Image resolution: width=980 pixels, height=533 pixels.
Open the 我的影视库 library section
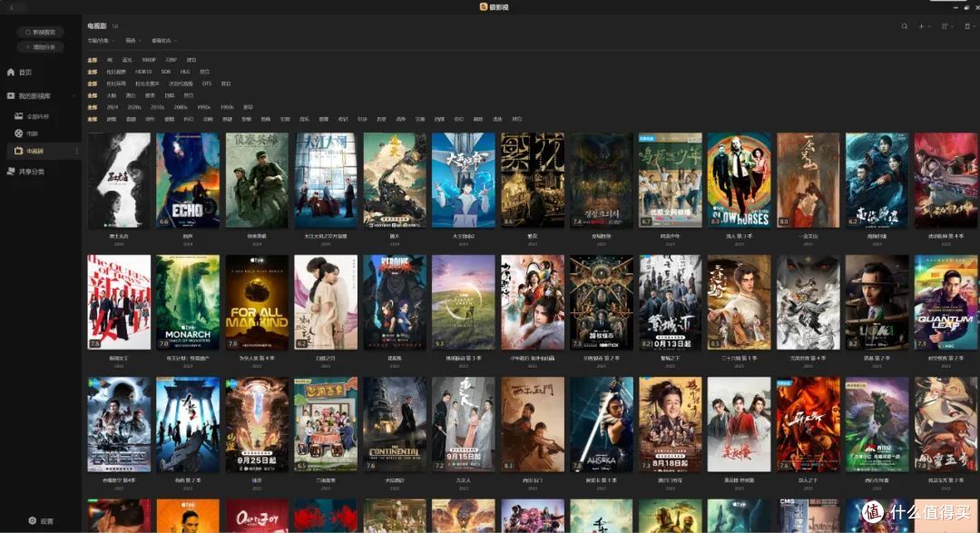pyautogui.click(x=29, y=95)
